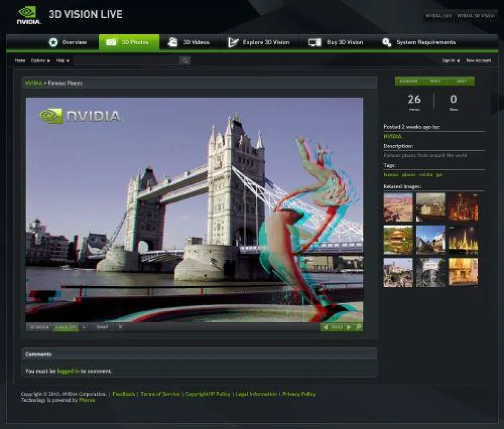Switch to right-eye R view

pos(120,327)
